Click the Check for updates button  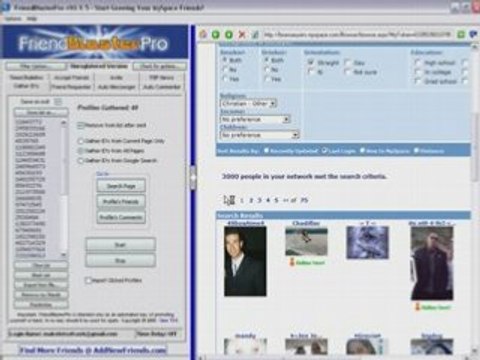(159, 66)
